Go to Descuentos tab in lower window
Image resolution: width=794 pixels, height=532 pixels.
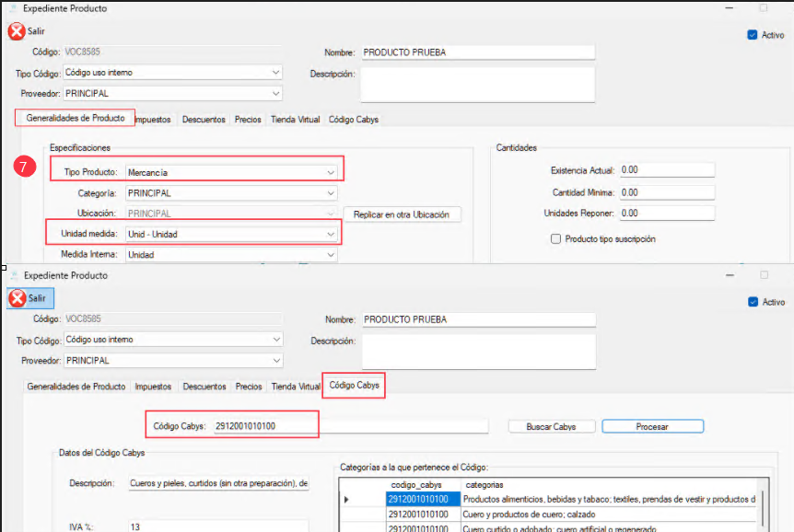[204, 387]
